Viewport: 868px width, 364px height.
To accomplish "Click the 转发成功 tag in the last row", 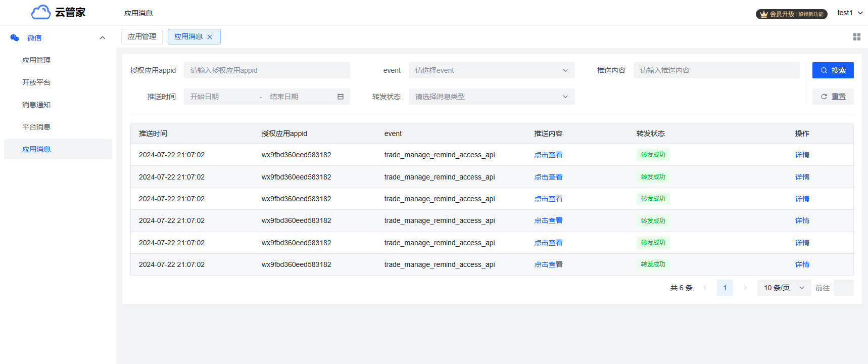I will click(x=653, y=264).
